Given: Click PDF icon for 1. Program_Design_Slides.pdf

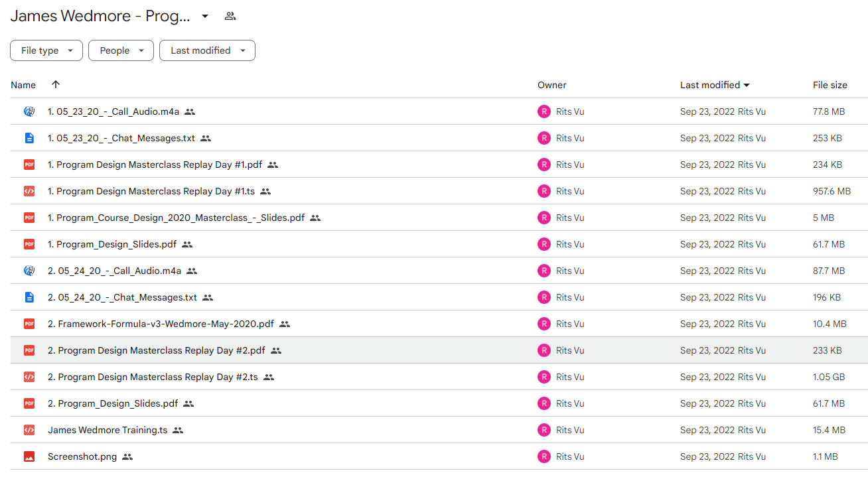Looking at the screenshot, I should 29,244.
